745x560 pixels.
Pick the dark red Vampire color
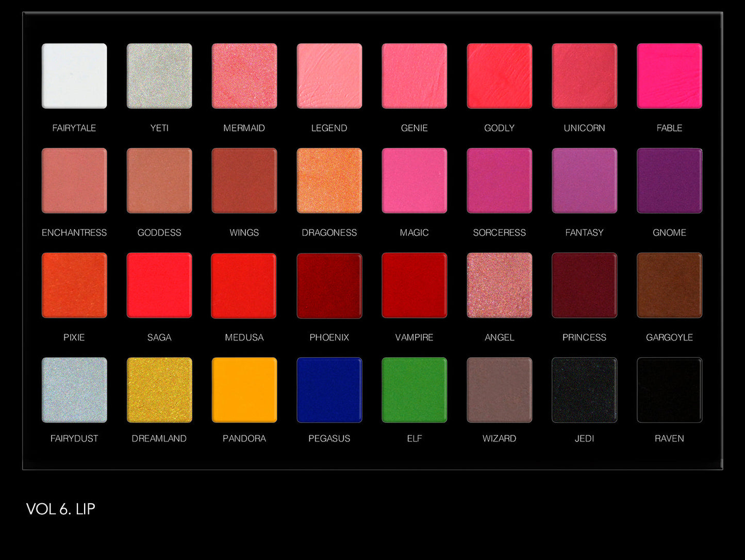point(414,285)
